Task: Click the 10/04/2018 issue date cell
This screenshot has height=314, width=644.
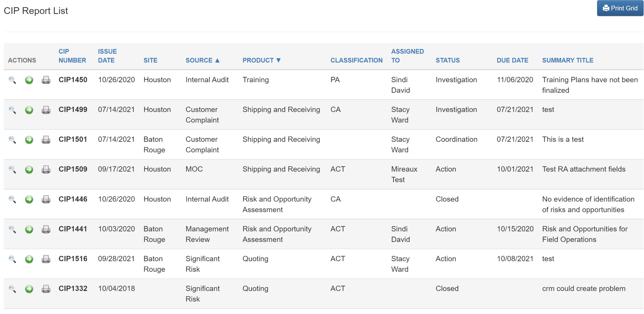Action: pyautogui.click(x=116, y=288)
